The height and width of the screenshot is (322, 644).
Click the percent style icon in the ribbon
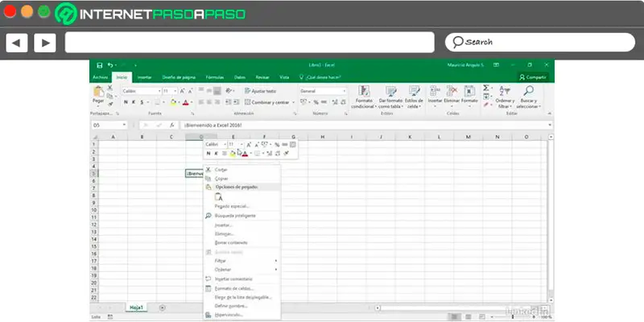coord(316,102)
